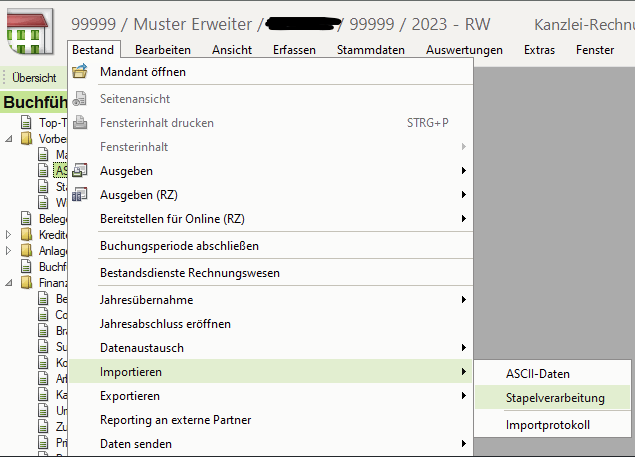Select the Top-T document icon in tree
This screenshot has height=457, width=635.
26,122
